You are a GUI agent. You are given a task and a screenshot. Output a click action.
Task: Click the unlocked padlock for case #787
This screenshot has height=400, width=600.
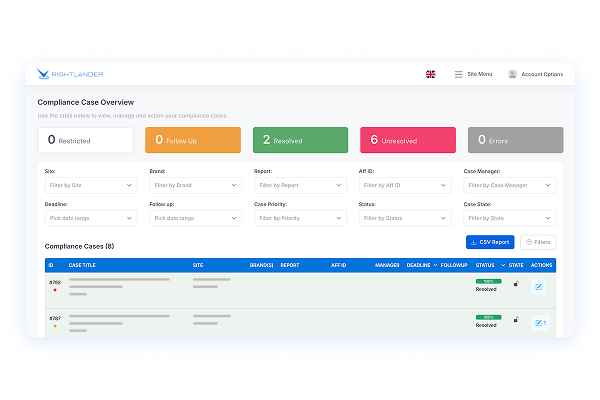point(516,320)
